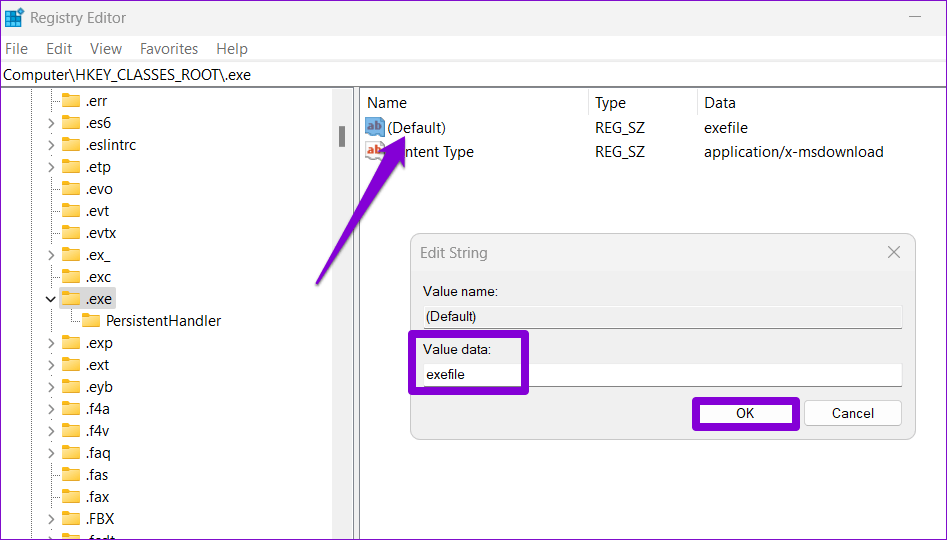
Task: Select the PersistentHandler subkey label
Action: pyautogui.click(x=164, y=321)
